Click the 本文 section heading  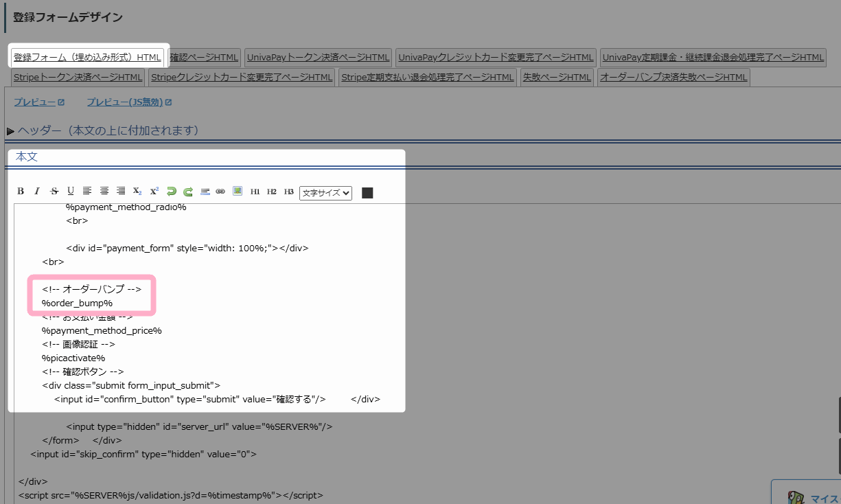pos(27,157)
